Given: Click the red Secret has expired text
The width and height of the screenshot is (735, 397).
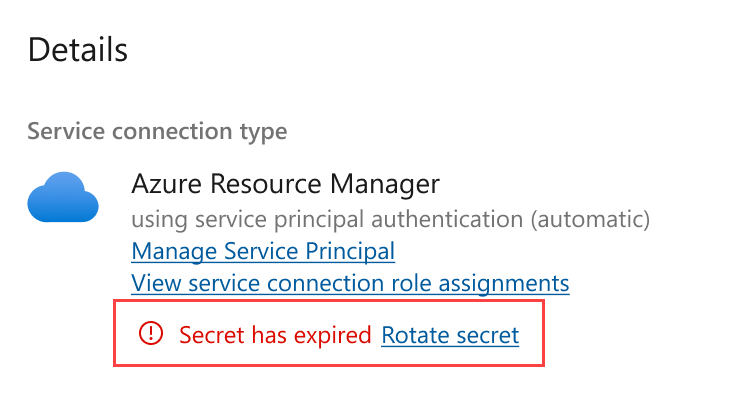Looking at the screenshot, I should point(275,335).
